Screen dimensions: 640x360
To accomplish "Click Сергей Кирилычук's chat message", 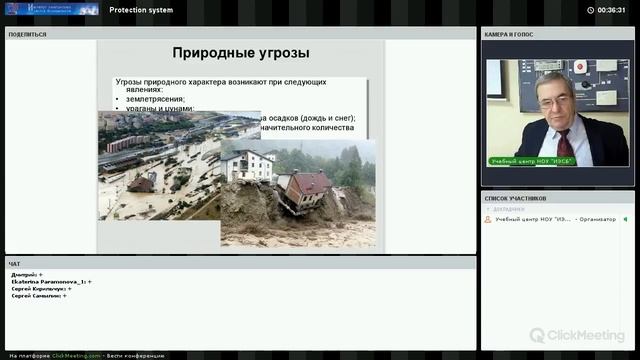I will pos(42,289).
